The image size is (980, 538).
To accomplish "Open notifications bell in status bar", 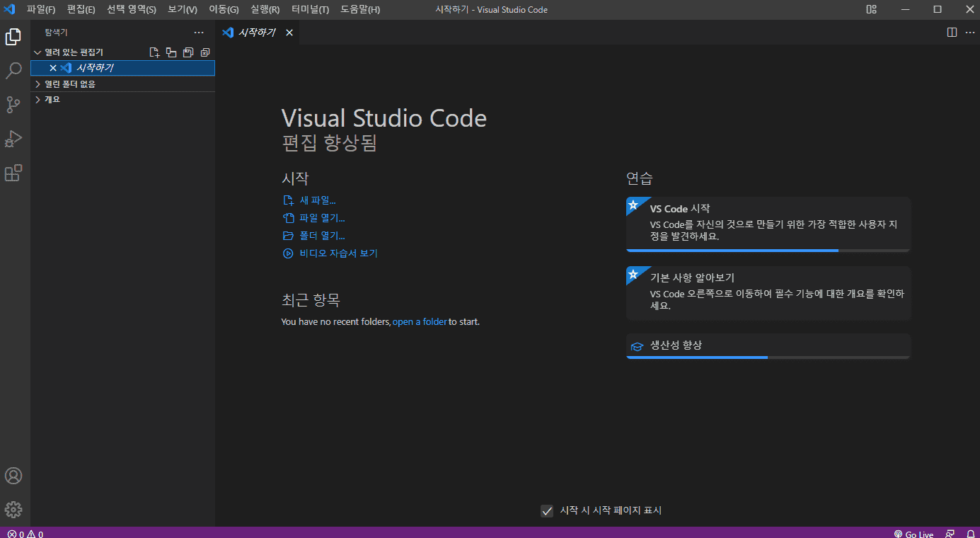I will tap(970, 534).
